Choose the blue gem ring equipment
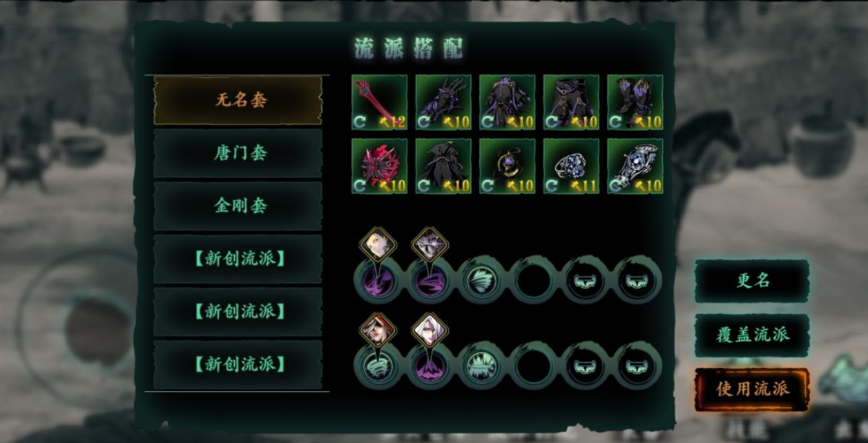Screen dimensions: 868x443 571,166
